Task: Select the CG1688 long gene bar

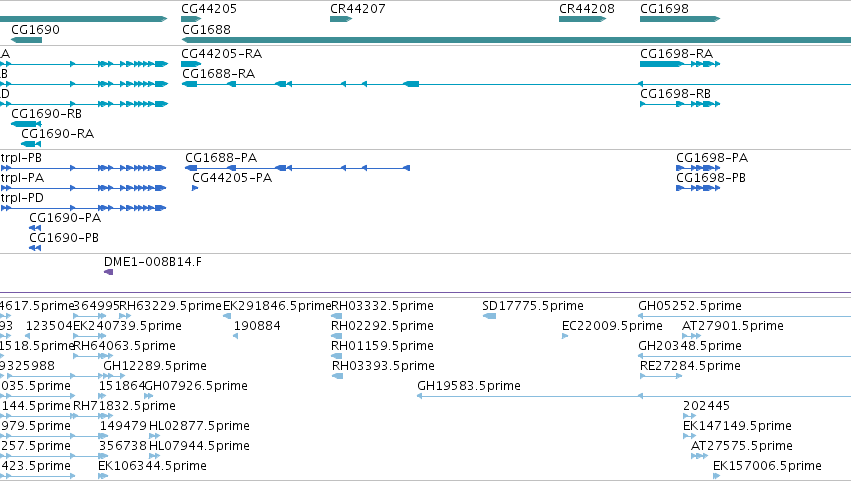Action: coord(516,40)
